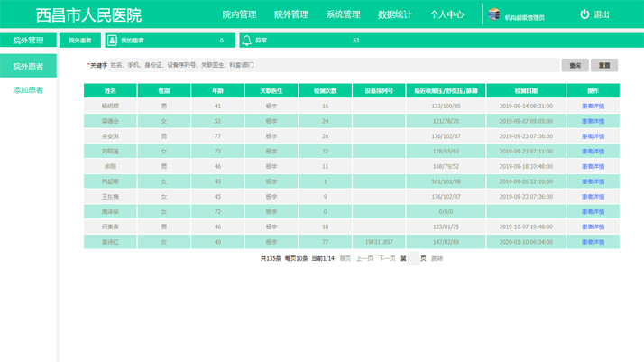Focus the keyword search input field
Viewport: 644px width, 362px height.
coord(332,65)
